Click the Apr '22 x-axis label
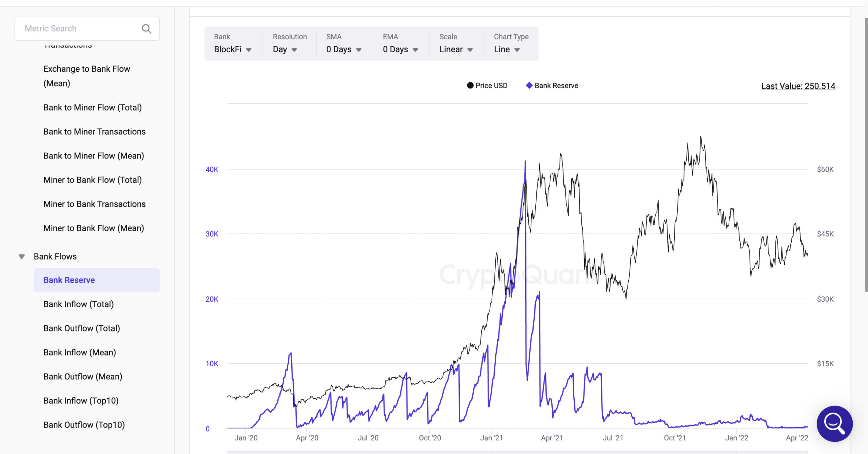The width and height of the screenshot is (868, 454). 797,438
